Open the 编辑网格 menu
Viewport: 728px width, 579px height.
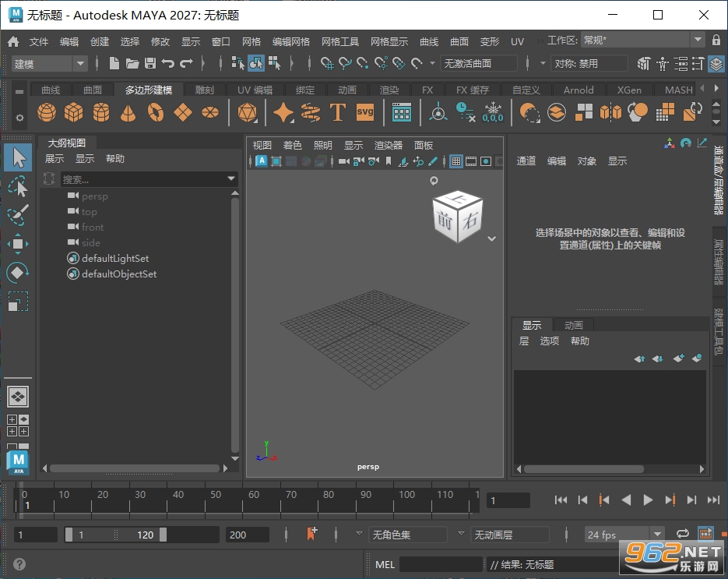[x=290, y=42]
